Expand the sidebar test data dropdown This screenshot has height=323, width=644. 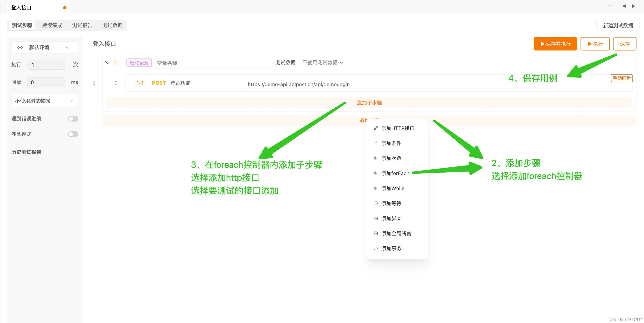pos(45,101)
